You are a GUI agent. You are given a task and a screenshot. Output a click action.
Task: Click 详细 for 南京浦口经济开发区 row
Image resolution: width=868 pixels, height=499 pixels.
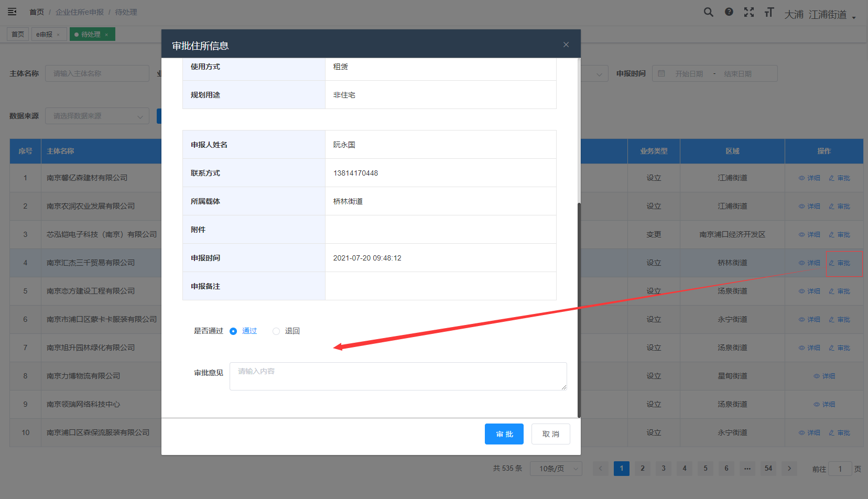pos(809,235)
